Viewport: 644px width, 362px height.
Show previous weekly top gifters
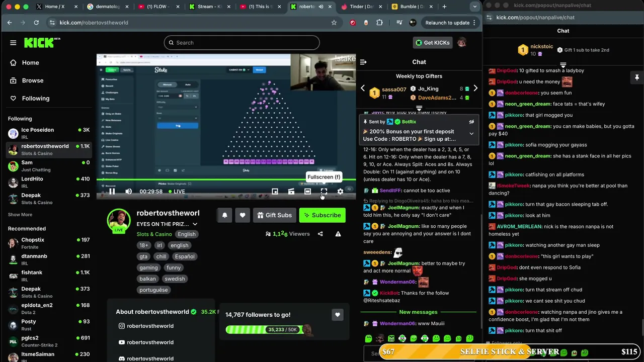pyautogui.click(x=363, y=88)
